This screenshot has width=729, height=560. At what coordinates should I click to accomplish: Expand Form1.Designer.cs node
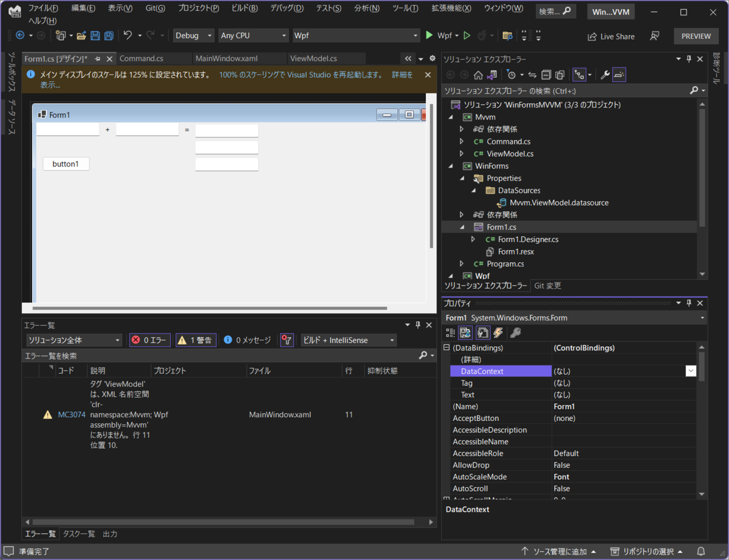point(473,239)
